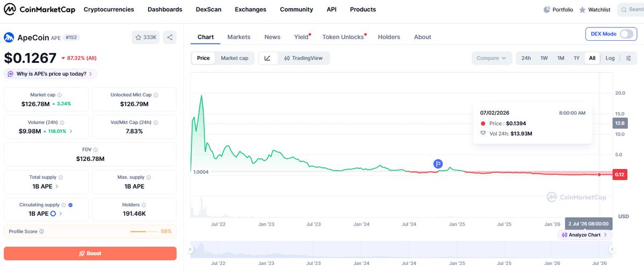The image size is (644, 273).
Task: Open DexScan in top navigation
Action: click(208, 10)
